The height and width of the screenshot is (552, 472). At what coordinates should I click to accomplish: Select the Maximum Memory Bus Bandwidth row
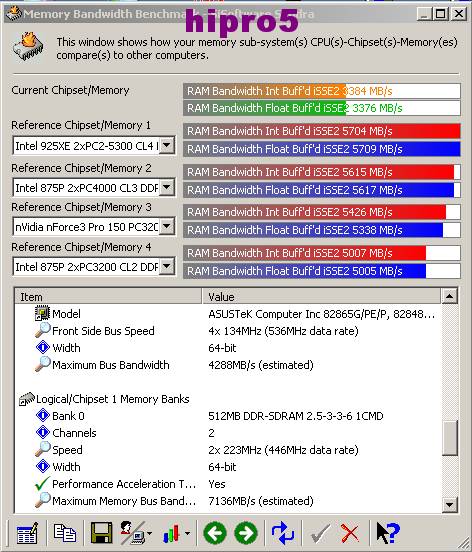228,501
